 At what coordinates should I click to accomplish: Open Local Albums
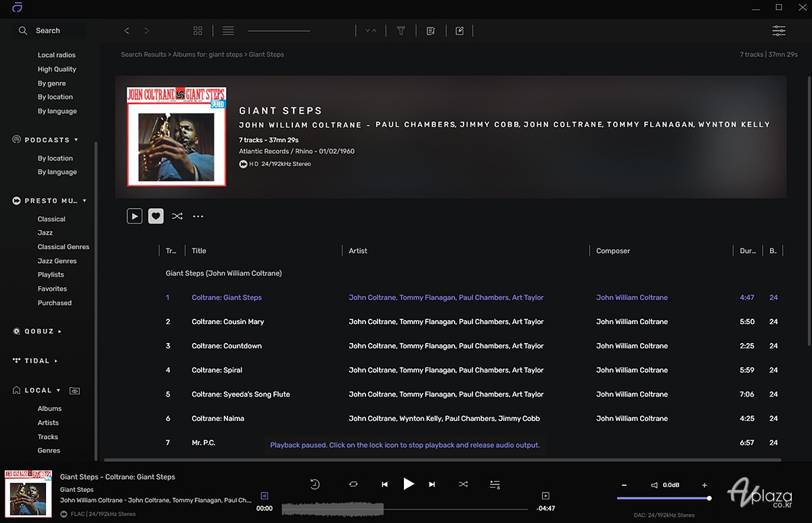49,409
